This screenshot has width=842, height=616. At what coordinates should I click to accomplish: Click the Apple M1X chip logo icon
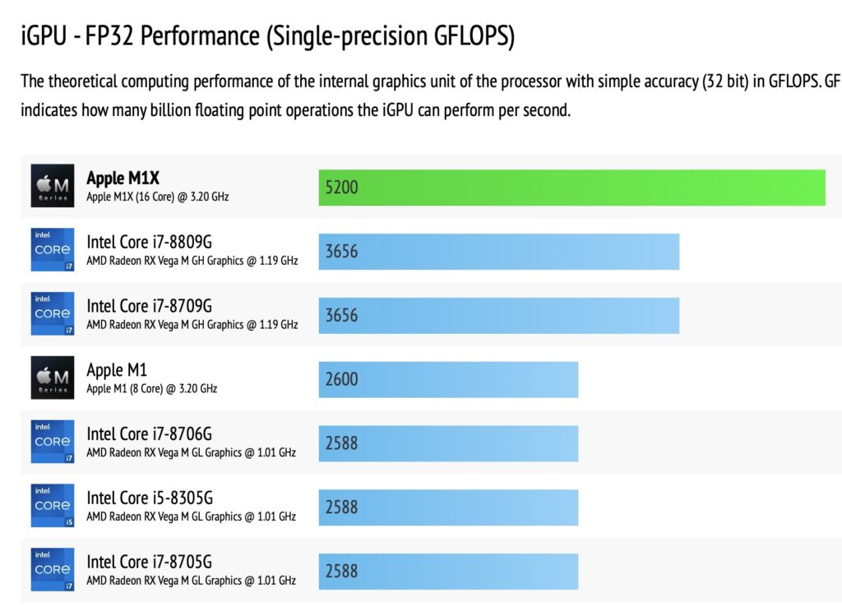[x=53, y=185]
